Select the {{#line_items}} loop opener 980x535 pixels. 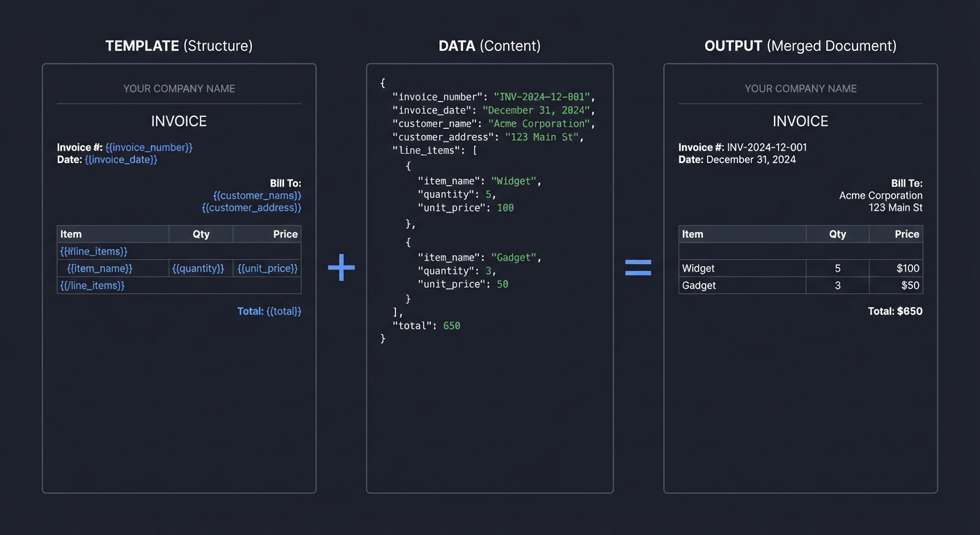pos(93,251)
